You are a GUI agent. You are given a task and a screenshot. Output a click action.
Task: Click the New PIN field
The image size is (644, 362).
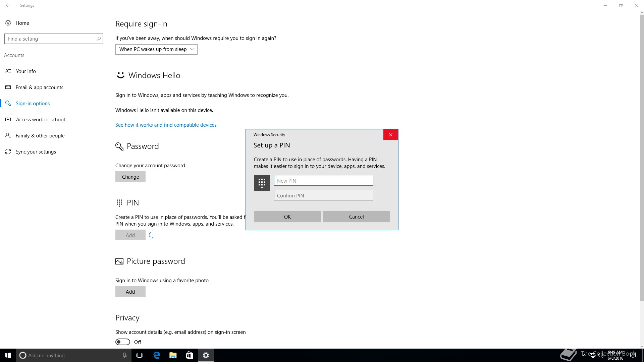point(324,180)
